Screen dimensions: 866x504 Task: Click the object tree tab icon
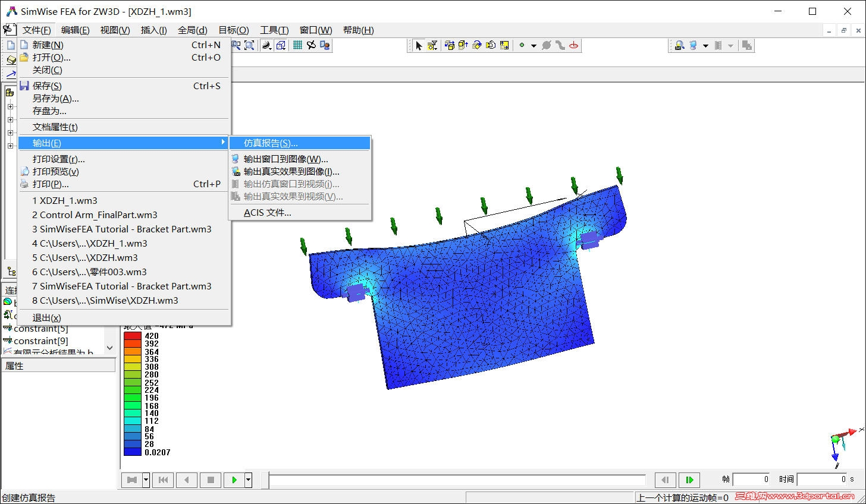11,272
